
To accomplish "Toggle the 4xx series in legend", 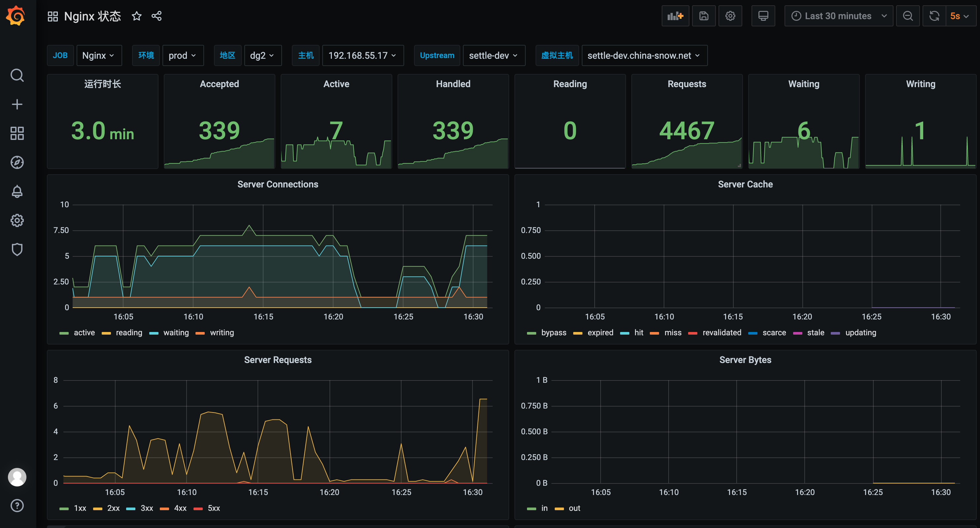I will point(180,508).
